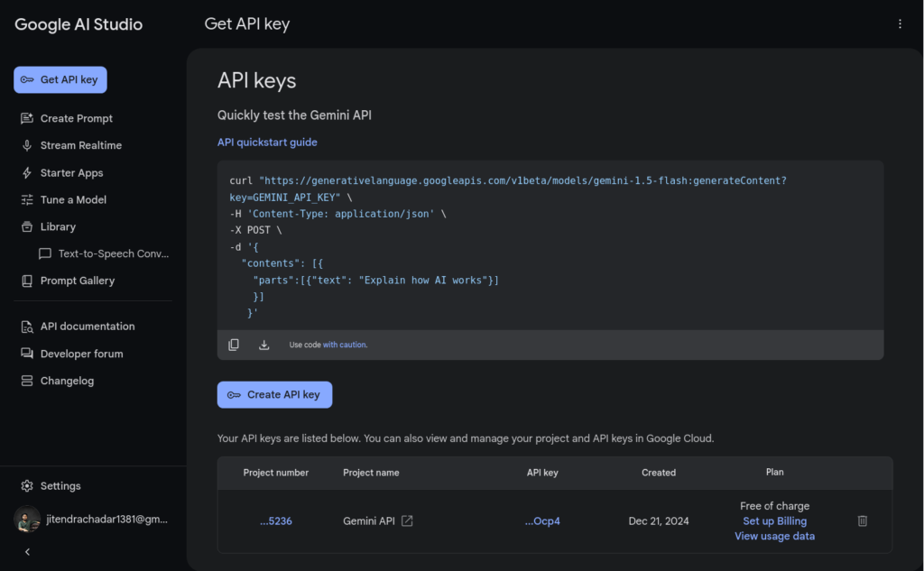Click the 'Quickly test the Gemini API' text

pyautogui.click(x=294, y=115)
